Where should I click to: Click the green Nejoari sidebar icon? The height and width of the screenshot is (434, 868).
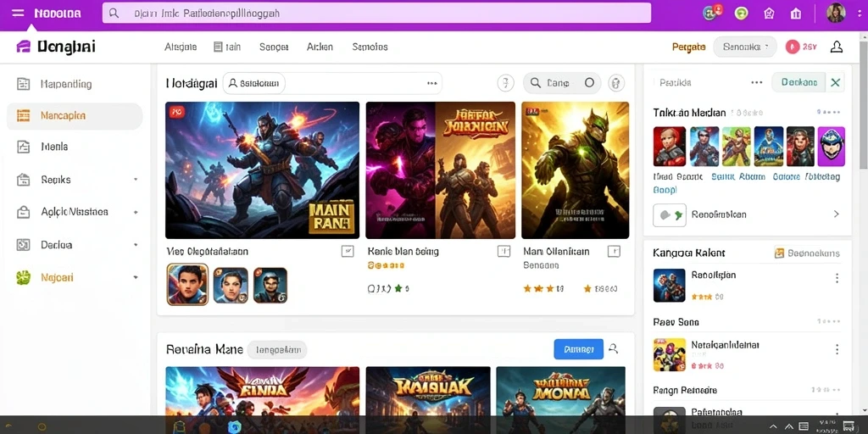23,277
